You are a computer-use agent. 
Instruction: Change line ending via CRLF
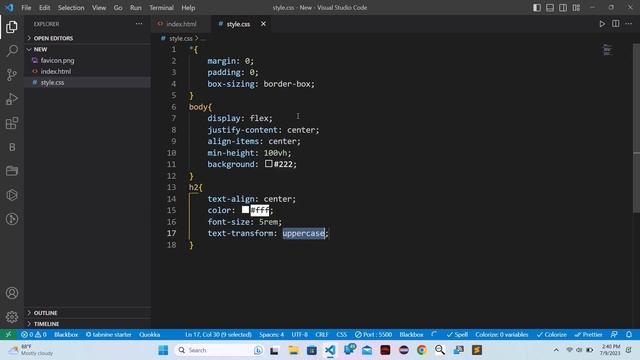tap(322, 334)
